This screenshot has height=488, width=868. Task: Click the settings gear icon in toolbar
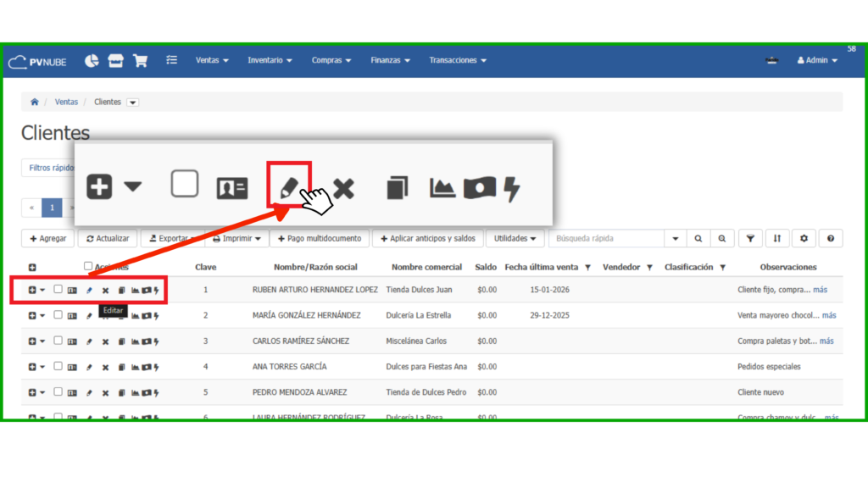click(804, 239)
